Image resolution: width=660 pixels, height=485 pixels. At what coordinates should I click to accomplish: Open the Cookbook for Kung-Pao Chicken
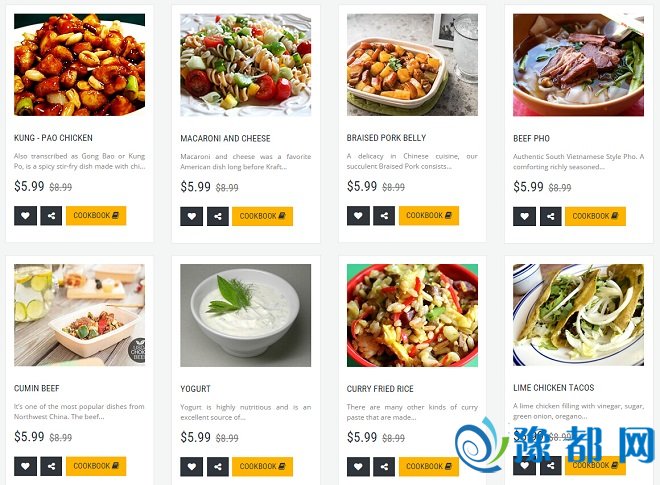(x=96, y=216)
